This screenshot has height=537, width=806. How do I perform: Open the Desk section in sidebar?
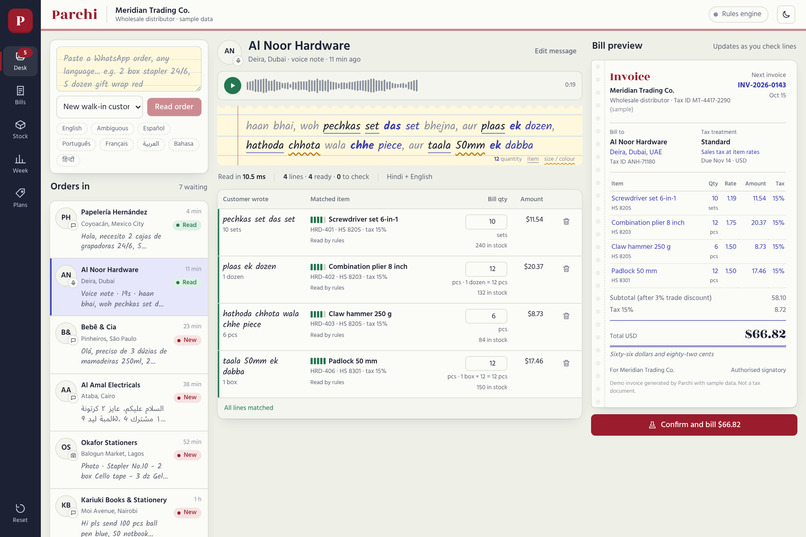point(20,61)
